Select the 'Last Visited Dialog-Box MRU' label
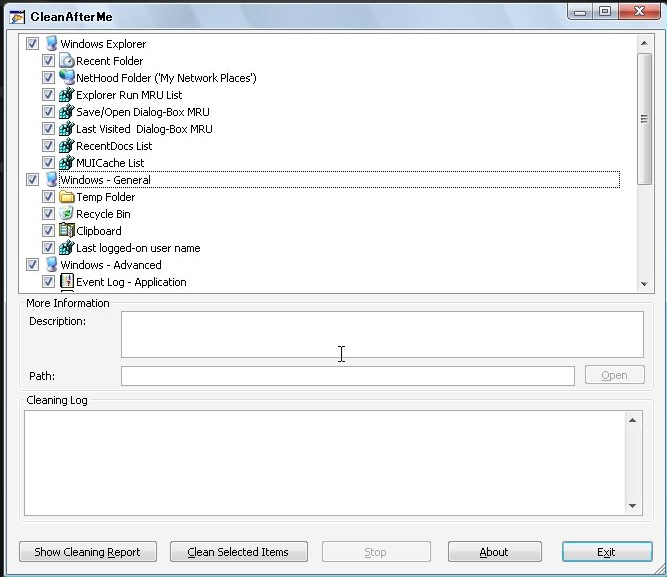The height and width of the screenshot is (577, 667). (144, 129)
